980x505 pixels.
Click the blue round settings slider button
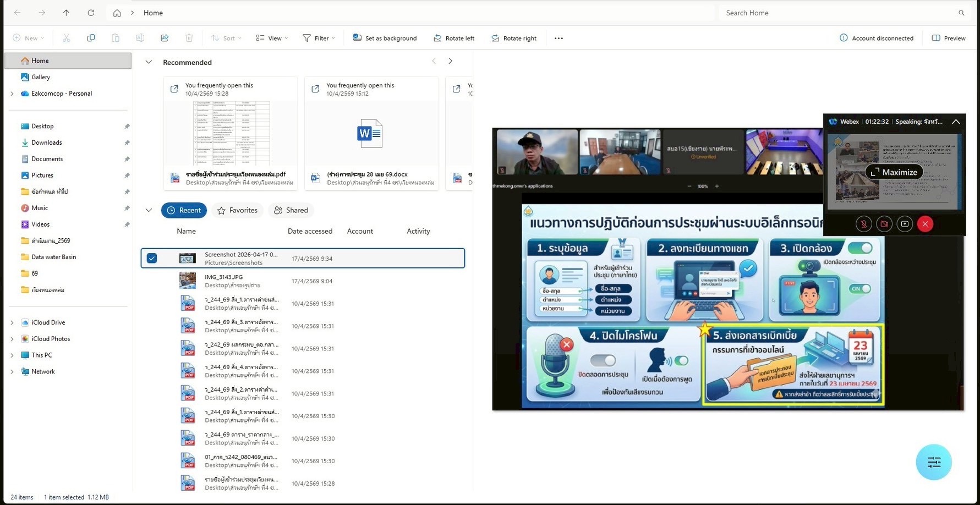[x=934, y=462]
